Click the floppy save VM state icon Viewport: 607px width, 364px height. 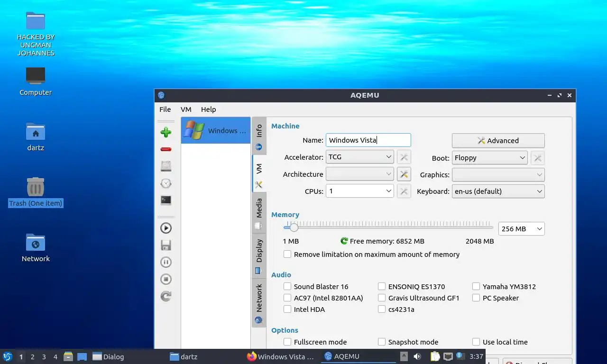pos(166,245)
